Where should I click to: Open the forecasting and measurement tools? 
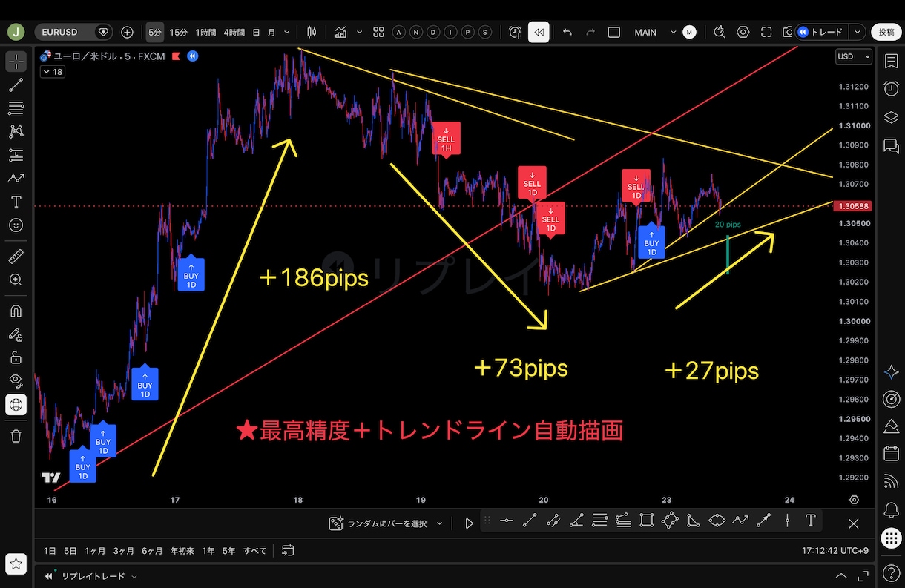pyautogui.click(x=16, y=155)
